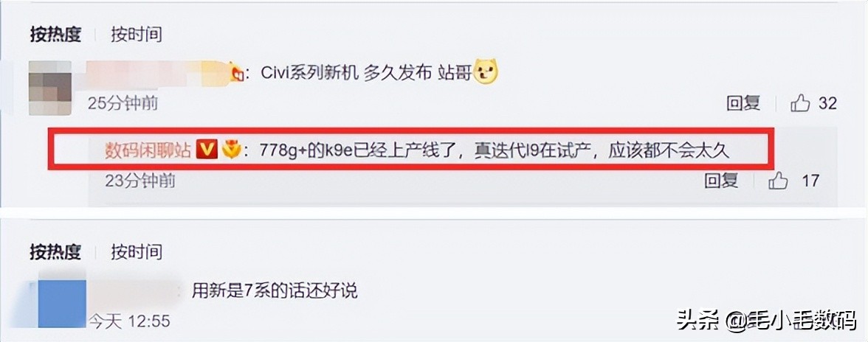Open the 数码闲聊站 profile link
Screen dimensions: 868x342
click(149, 152)
